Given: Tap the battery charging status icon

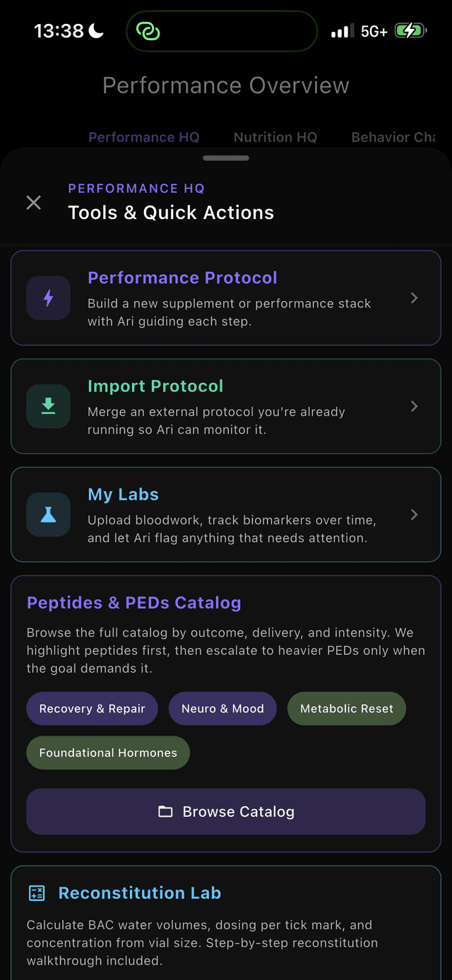Looking at the screenshot, I should point(410,31).
